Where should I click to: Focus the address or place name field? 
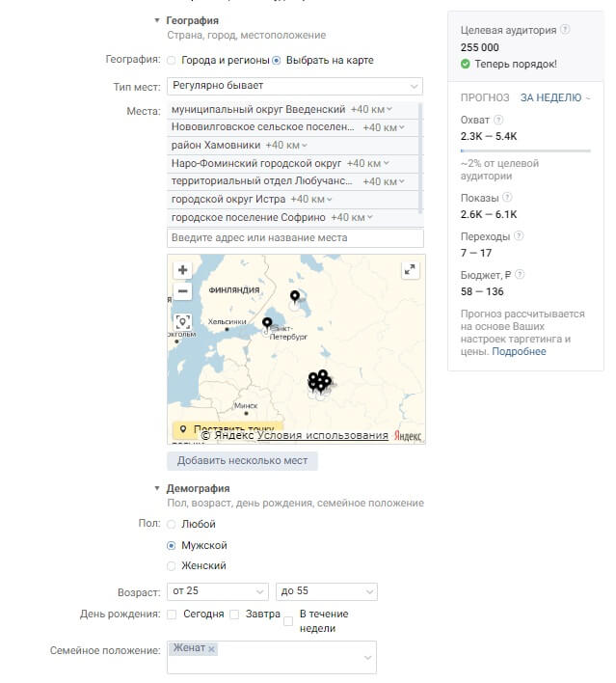(295, 238)
